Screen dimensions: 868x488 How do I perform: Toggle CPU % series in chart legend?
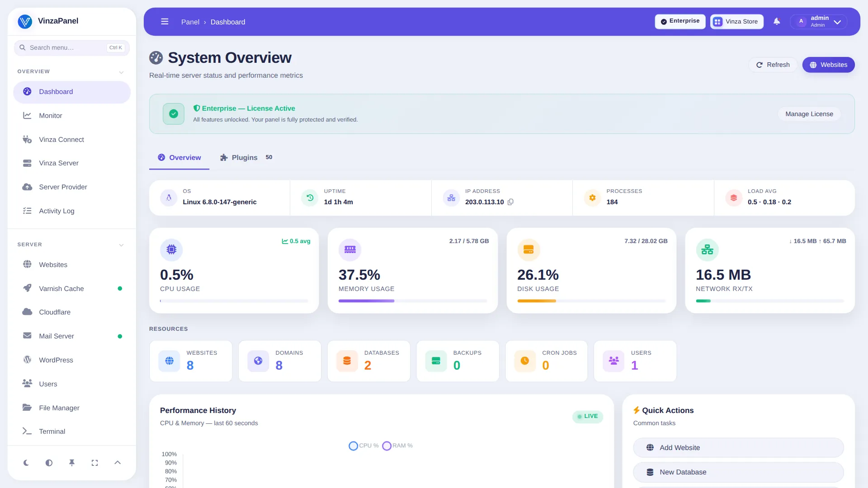click(x=363, y=446)
